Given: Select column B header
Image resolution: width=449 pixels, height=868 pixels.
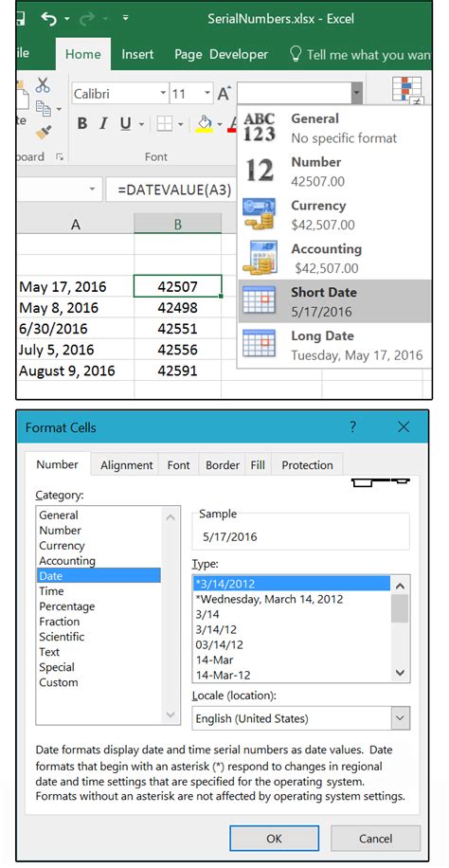Looking at the screenshot, I should tap(178, 224).
